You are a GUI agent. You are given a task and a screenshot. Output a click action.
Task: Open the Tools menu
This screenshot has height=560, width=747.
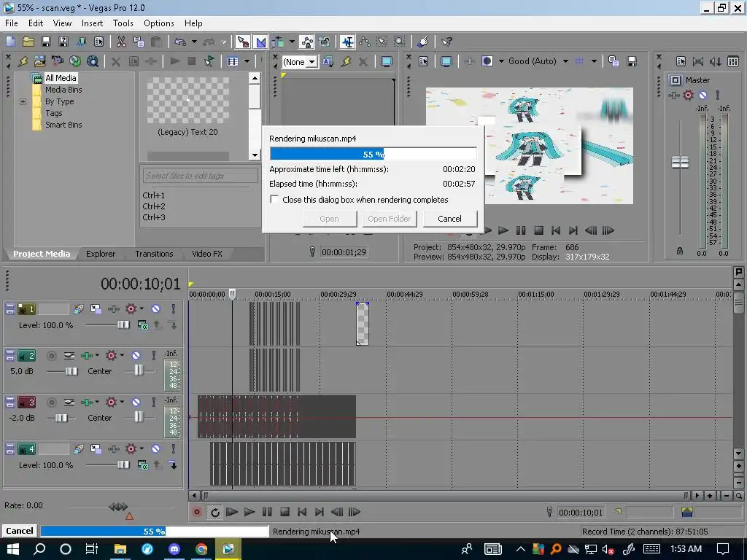(x=123, y=23)
